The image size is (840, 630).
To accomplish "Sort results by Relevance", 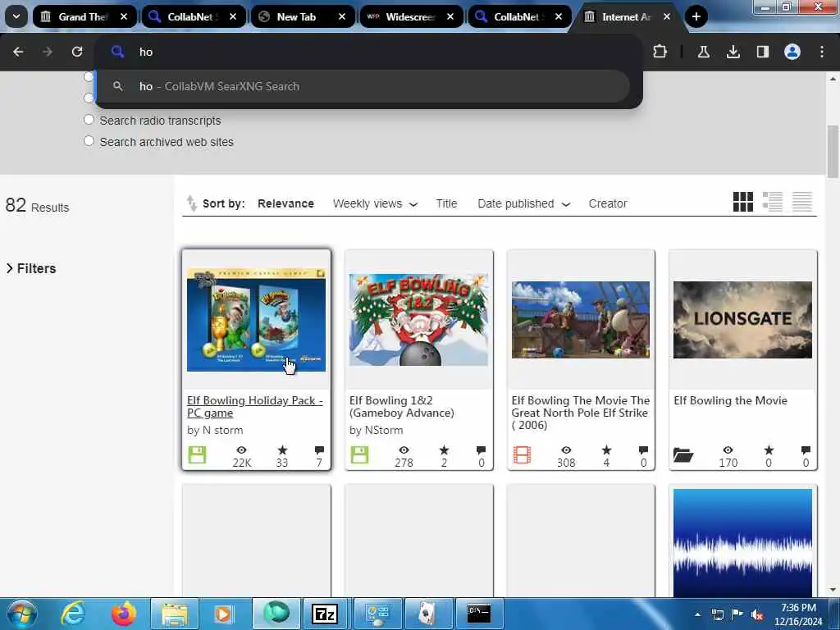I will point(285,203).
